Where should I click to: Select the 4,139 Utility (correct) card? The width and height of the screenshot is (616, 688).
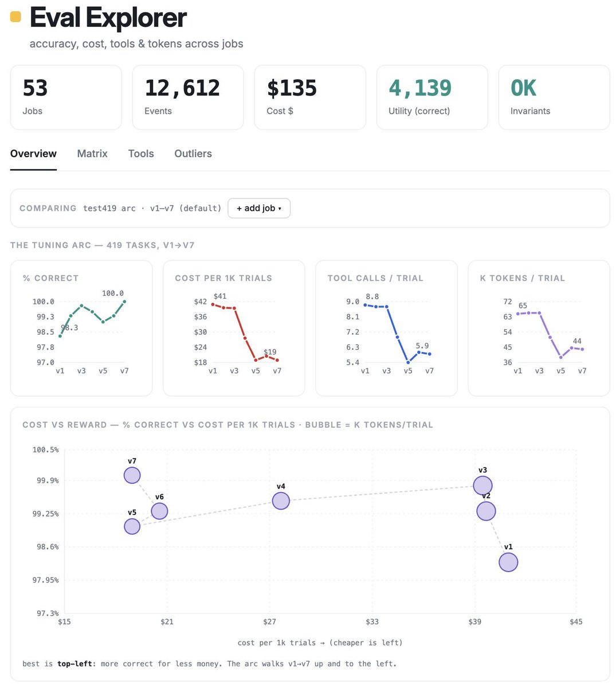[432, 97]
